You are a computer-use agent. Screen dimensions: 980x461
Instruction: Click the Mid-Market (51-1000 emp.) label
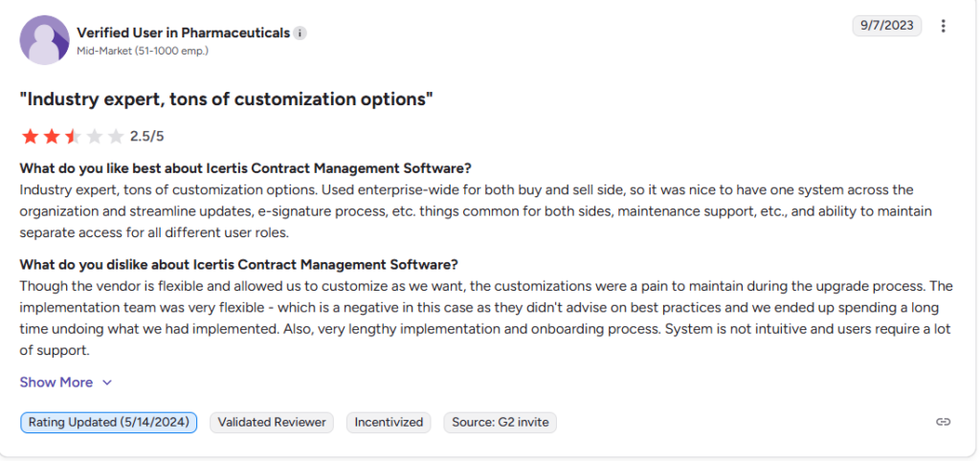(143, 51)
